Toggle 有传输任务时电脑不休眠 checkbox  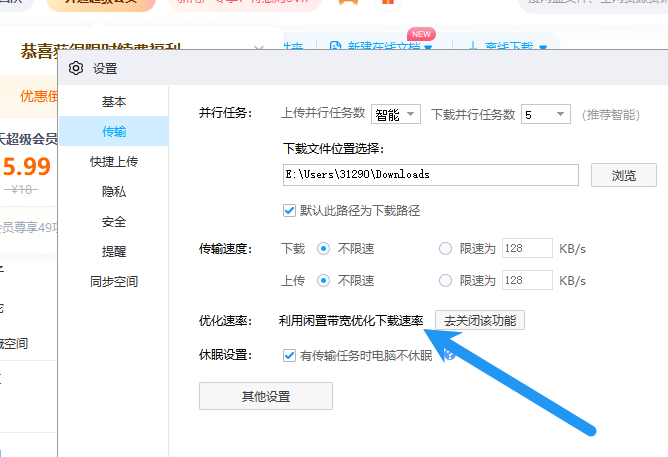(x=290, y=355)
